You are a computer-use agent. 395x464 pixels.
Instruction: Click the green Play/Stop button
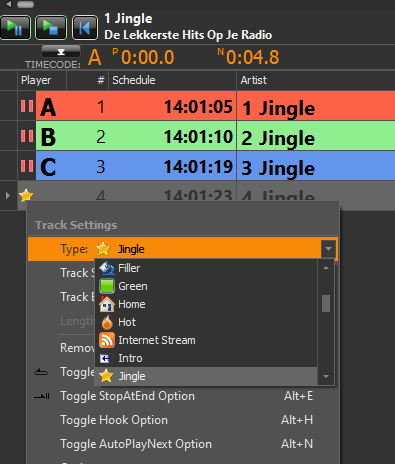(51, 28)
